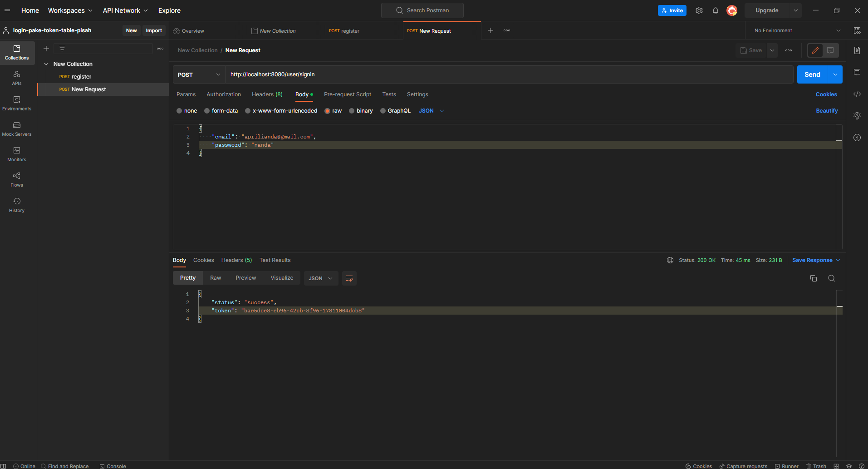This screenshot has width=868, height=469.
Task: Create new collection with plus icon
Action: [46, 49]
